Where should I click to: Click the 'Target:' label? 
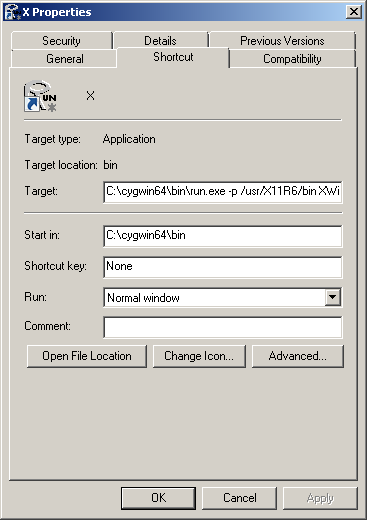[x=41, y=191]
